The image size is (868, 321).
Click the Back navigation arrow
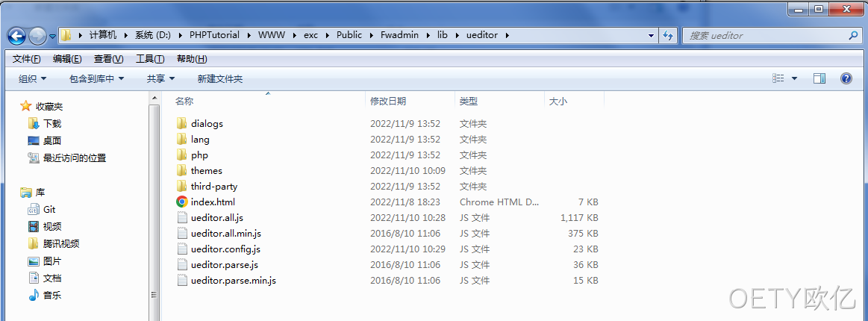coord(16,36)
